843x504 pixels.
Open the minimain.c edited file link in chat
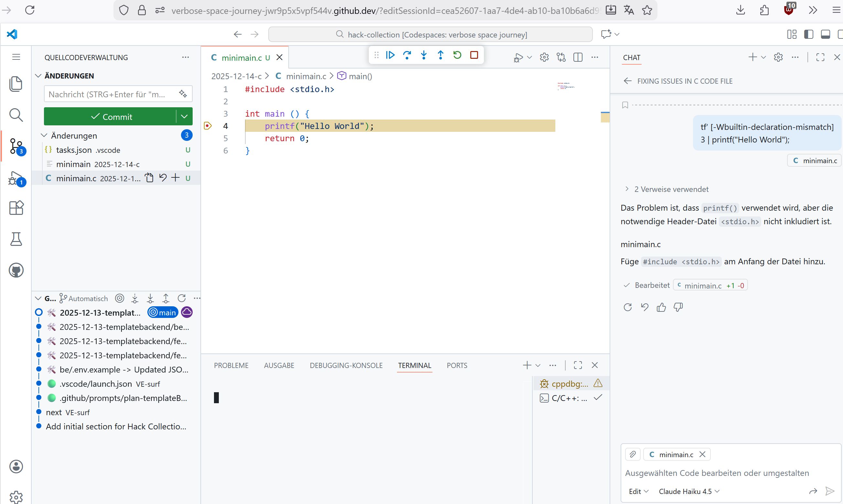702,286
